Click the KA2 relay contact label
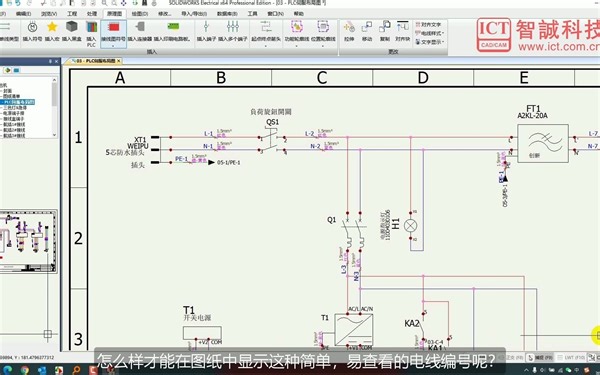This screenshot has width=600, height=375. click(412, 323)
